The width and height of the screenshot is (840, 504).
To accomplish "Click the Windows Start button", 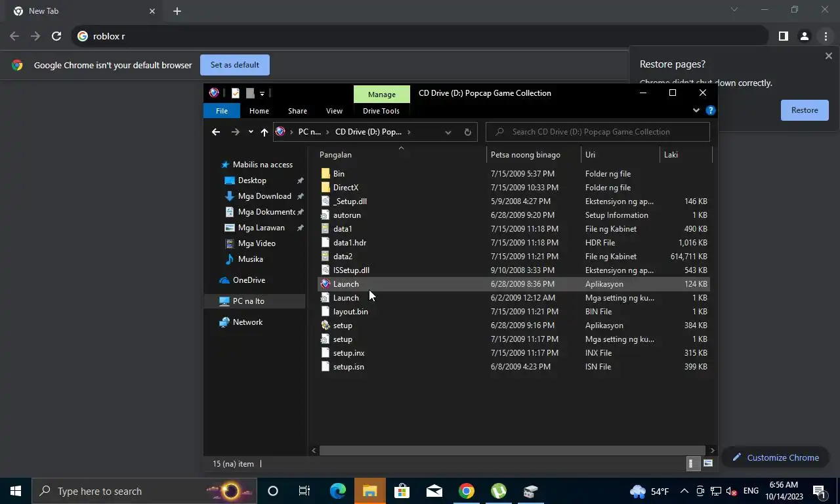I will (16, 491).
